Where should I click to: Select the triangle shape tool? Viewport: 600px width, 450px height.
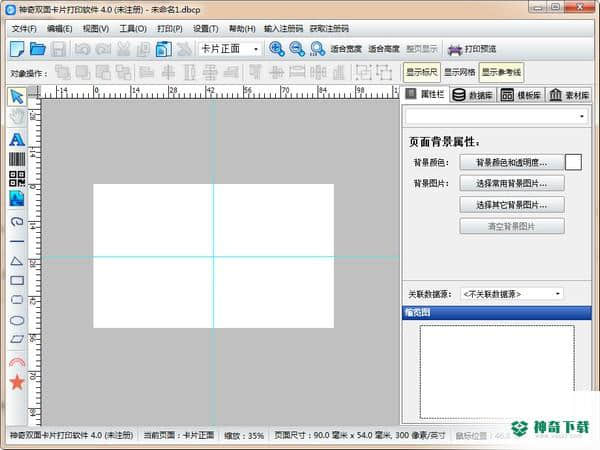[x=17, y=261]
